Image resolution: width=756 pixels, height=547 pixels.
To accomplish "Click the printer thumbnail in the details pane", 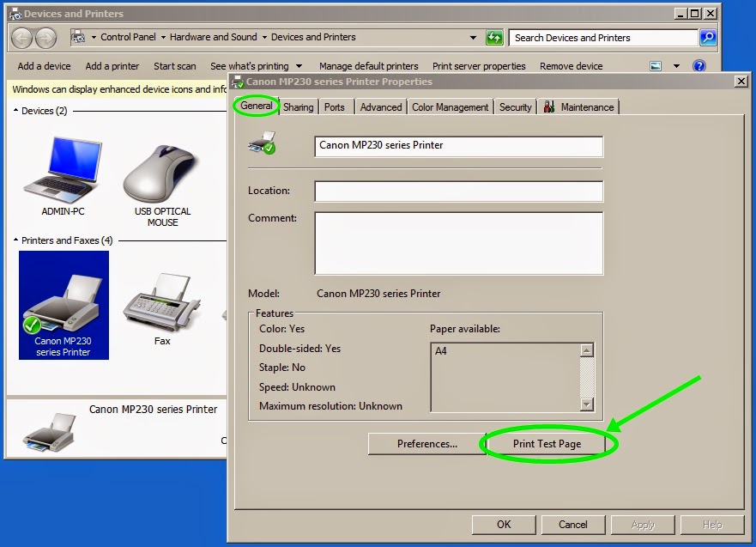I will pyautogui.click(x=49, y=432).
